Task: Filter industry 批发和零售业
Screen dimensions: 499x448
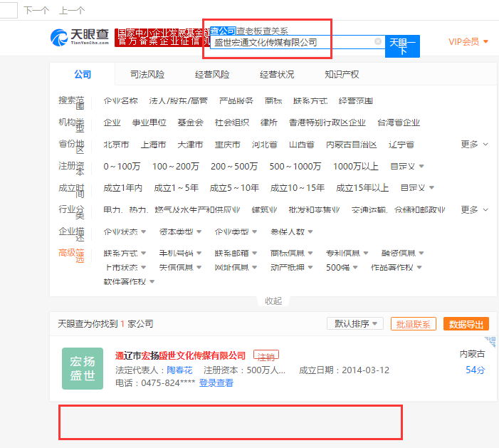Action: [x=314, y=210]
